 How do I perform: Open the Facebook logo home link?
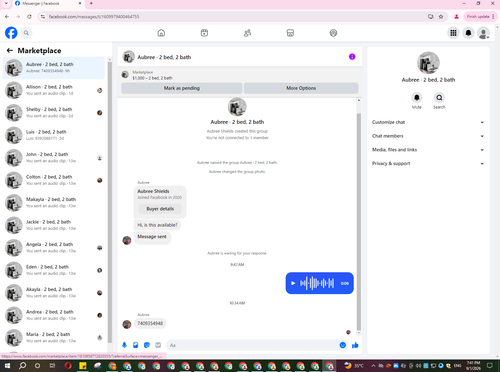11,33
